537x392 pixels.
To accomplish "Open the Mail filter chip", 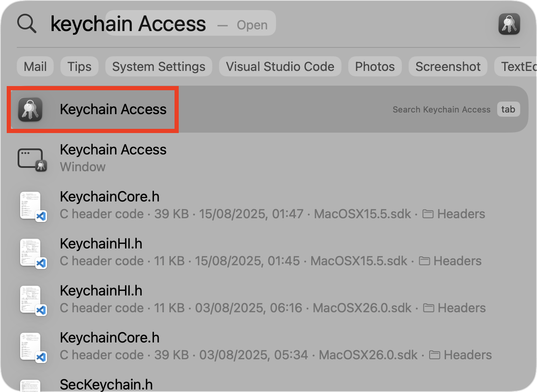I will point(35,66).
